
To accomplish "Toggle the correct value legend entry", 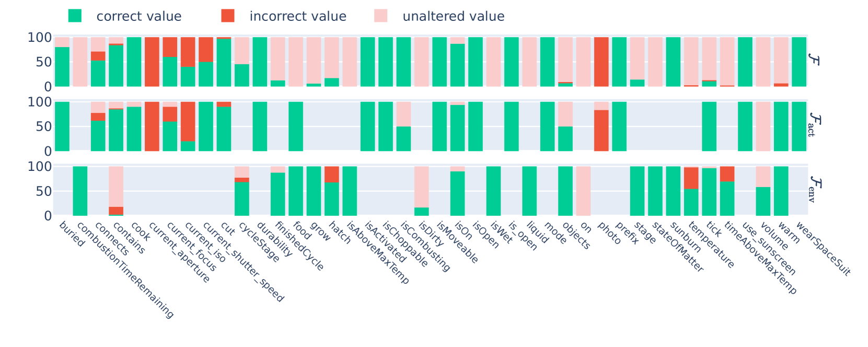I will point(138,16).
